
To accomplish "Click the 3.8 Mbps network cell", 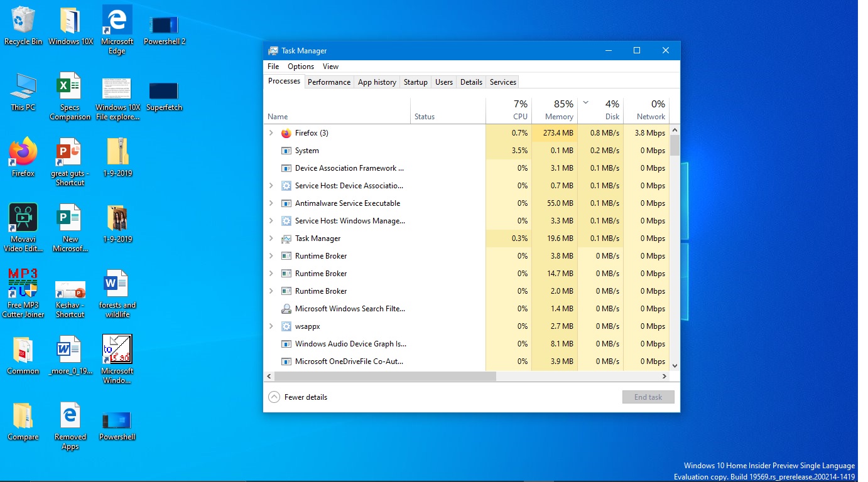I will click(646, 133).
